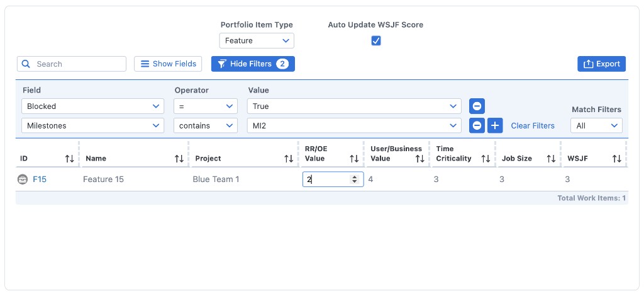Sort by the Job Size column arrows
644x296 pixels.
(551, 159)
